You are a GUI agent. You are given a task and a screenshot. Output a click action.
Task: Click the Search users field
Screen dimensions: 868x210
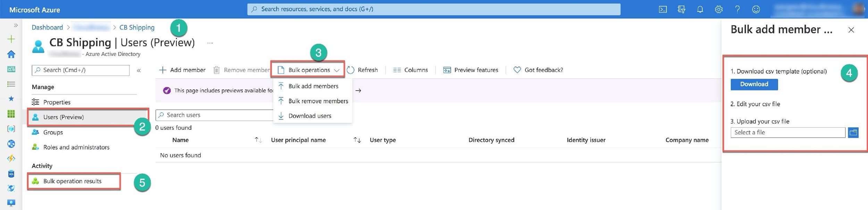coord(215,115)
